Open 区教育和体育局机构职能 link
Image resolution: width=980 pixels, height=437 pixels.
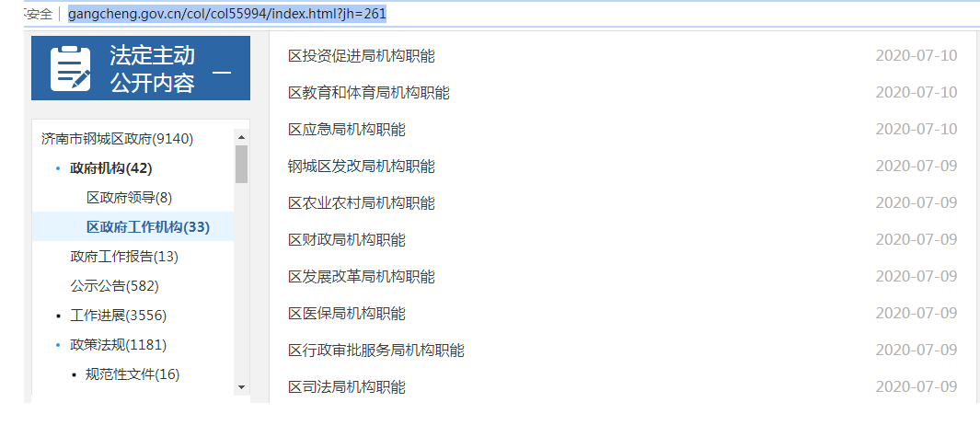369,93
